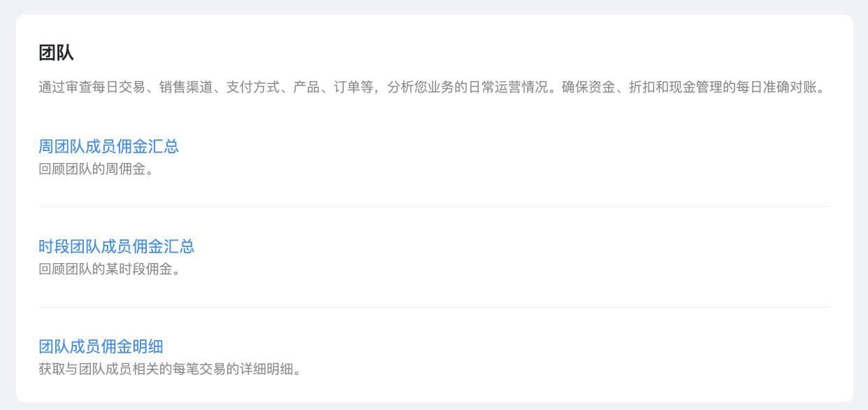Image resolution: width=868 pixels, height=410 pixels.
Task: Click the word 汇总 in 周团队成员佣金汇总
Action: (164, 146)
